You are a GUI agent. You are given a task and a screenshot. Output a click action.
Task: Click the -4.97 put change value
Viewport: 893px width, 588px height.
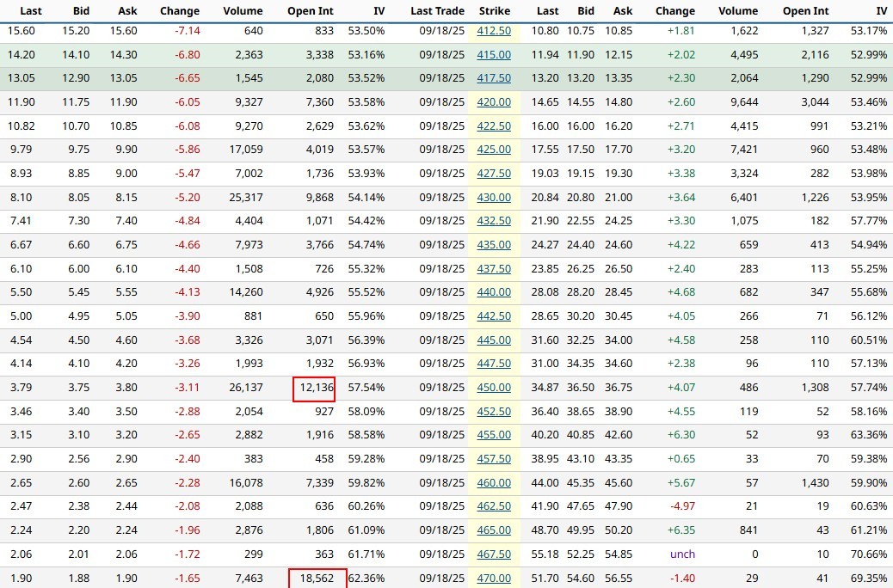coord(682,506)
